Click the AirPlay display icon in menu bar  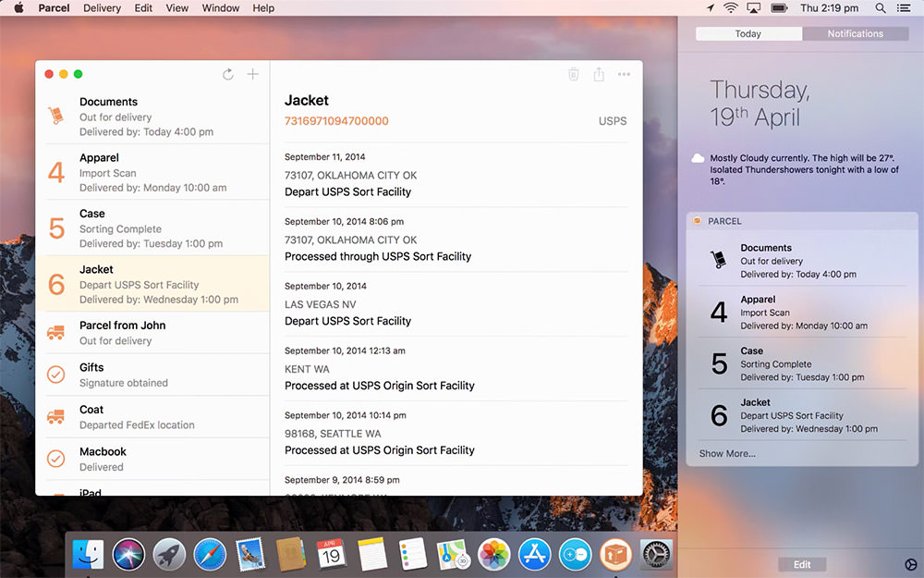[754, 8]
